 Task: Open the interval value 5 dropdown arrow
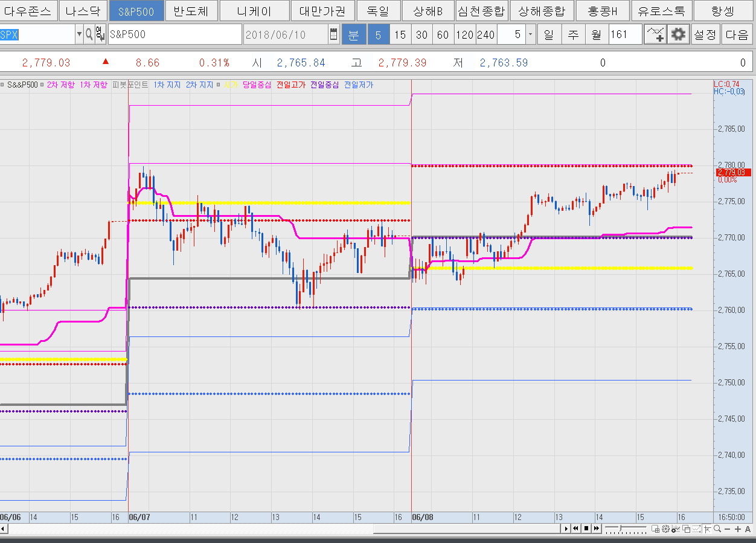pyautogui.click(x=530, y=35)
